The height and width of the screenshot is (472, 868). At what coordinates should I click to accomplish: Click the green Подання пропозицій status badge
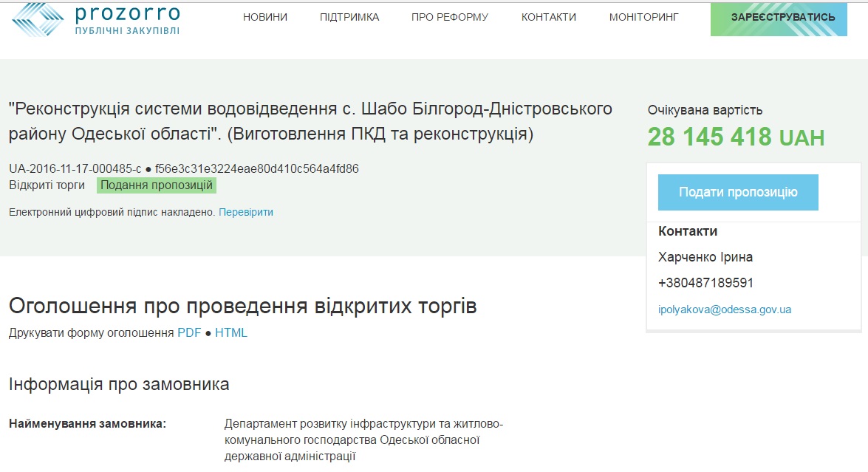click(157, 185)
